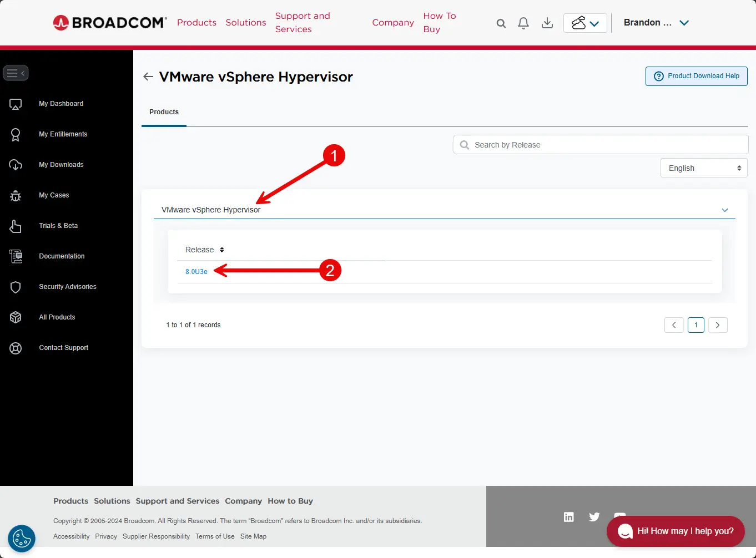Open the How To Buy top menu
The height and width of the screenshot is (558, 756).
point(440,23)
